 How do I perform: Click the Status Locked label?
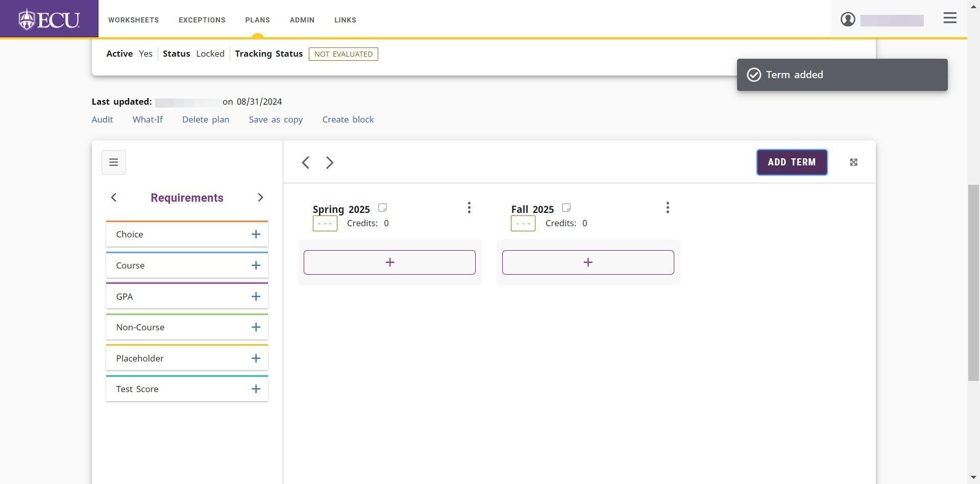(x=193, y=54)
